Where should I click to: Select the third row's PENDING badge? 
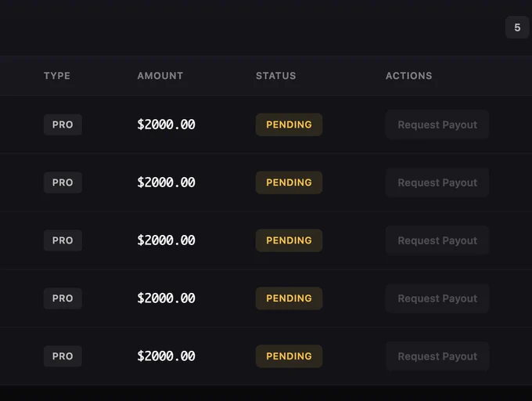tap(289, 240)
